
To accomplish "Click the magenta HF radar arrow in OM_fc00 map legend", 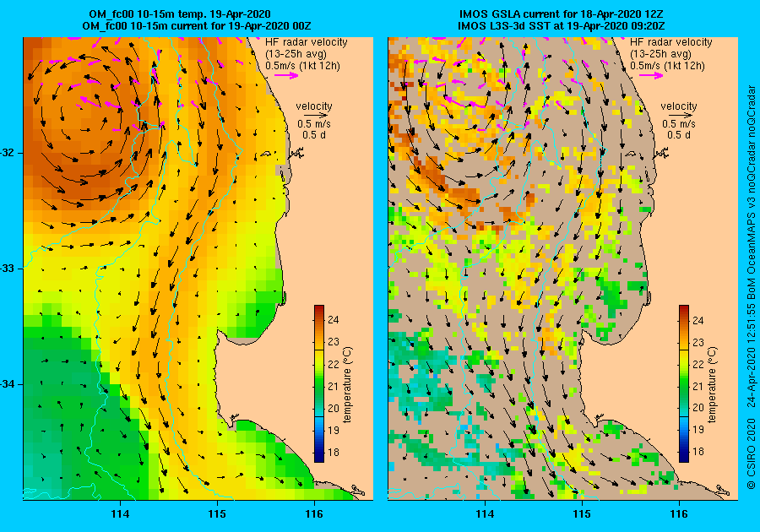I will [x=286, y=75].
